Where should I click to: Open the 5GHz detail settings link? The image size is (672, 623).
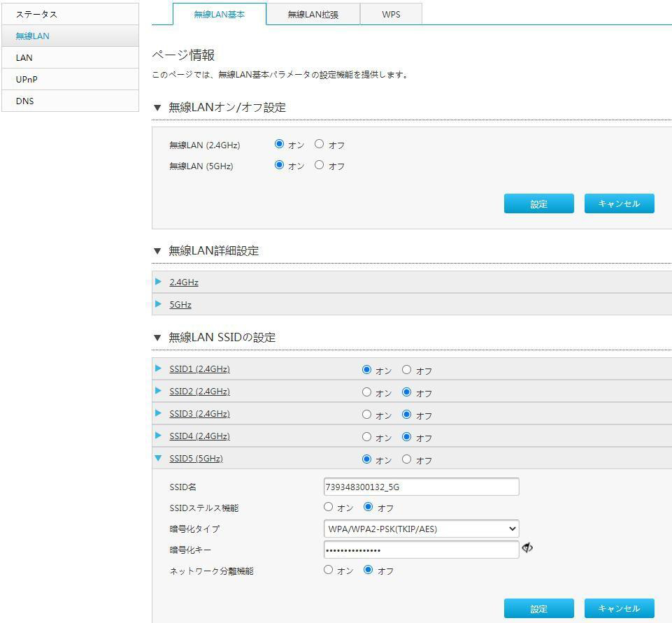point(180,304)
